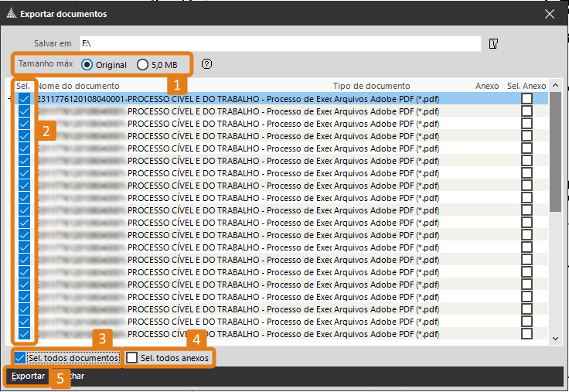Toggle Sel. todos documentos checkbox
This screenshot has height=392, width=569.
pos(20,358)
